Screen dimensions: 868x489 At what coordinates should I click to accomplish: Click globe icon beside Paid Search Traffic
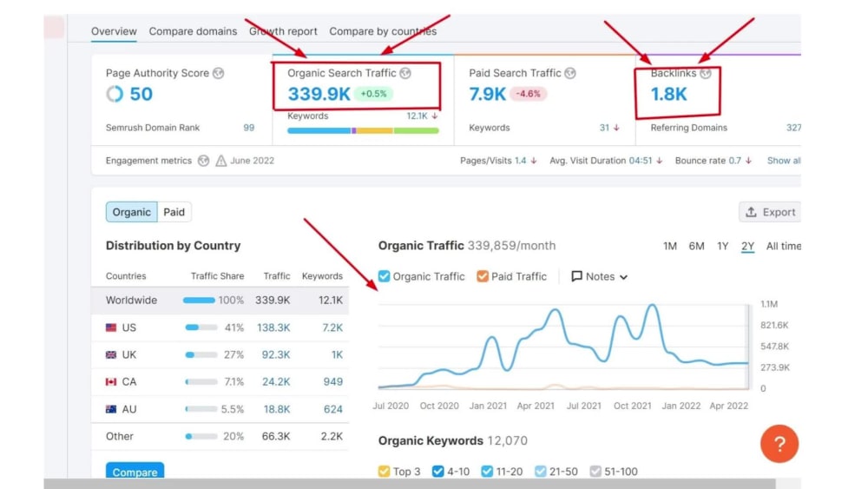tap(570, 73)
